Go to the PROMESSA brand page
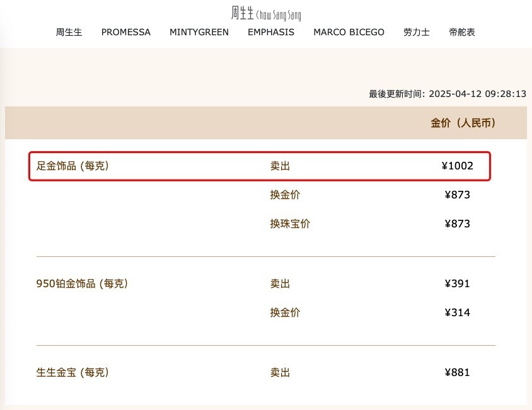Viewport: 532px width, 410px height. tap(126, 32)
